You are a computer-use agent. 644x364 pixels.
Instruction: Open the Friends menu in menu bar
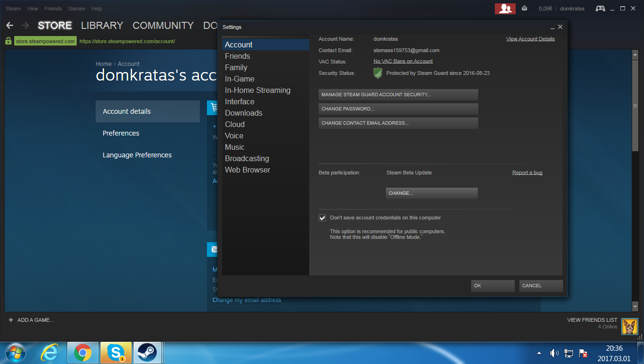tap(53, 9)
